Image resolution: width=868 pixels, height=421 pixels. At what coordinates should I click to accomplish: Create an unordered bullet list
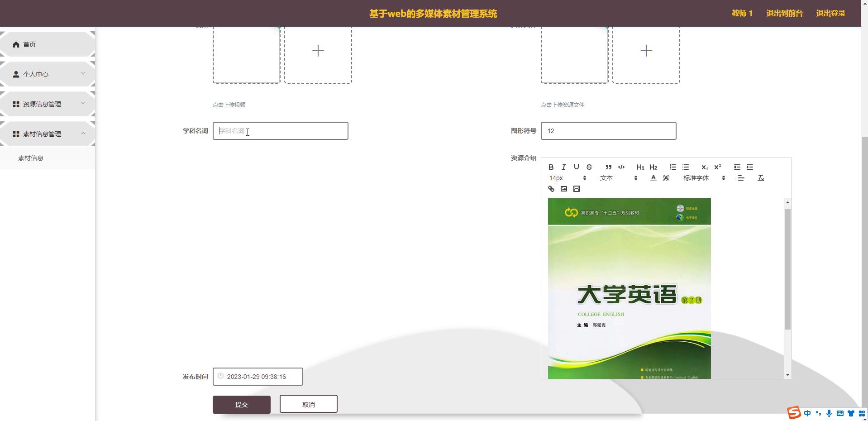686,167
